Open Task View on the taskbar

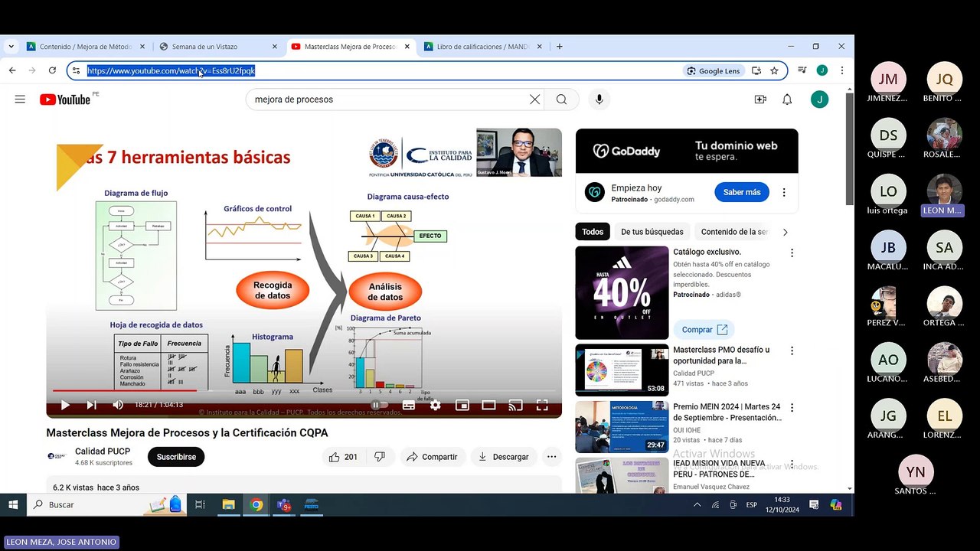pos(200,505)
